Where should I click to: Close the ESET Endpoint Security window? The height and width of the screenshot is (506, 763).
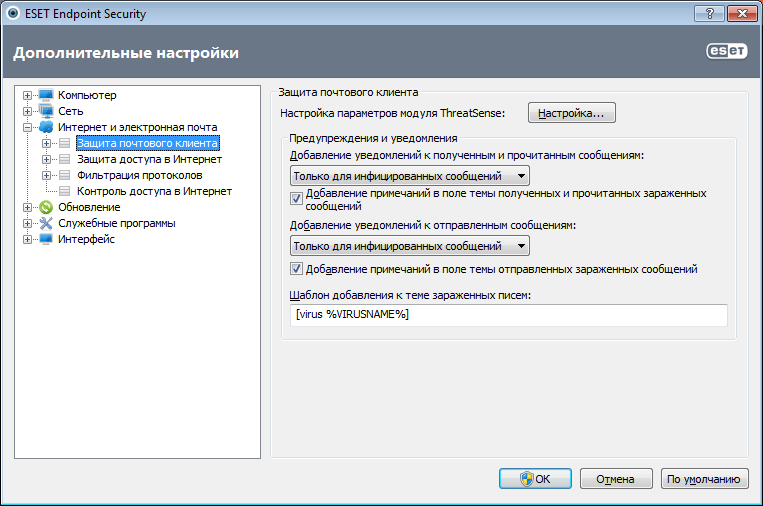tap(742, 14)
